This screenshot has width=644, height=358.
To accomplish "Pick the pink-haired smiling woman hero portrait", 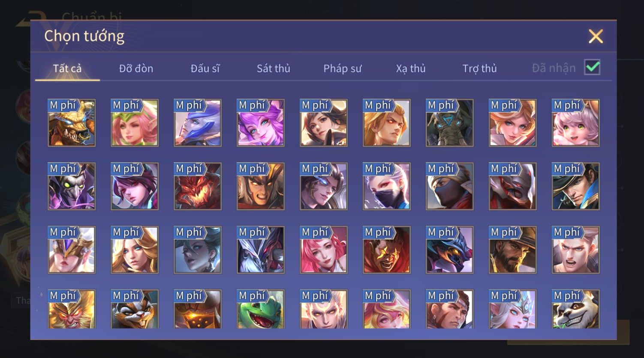I will 324,250.
